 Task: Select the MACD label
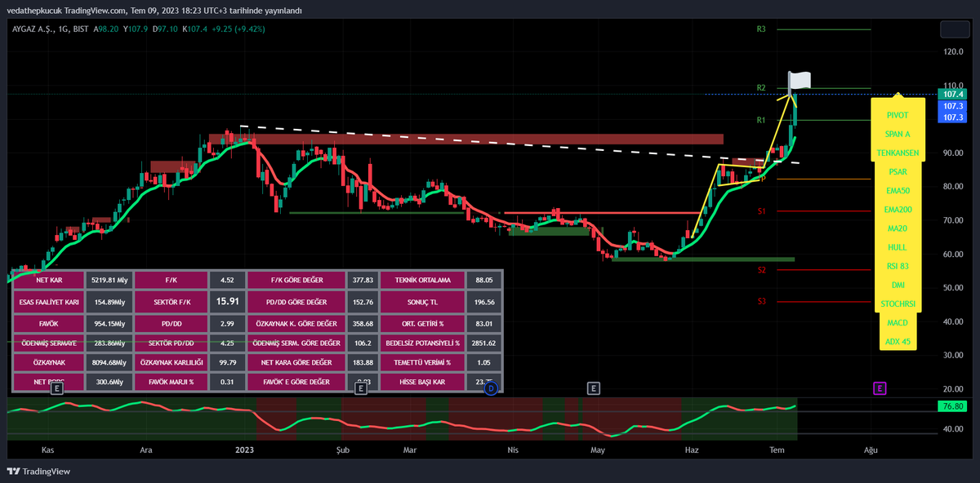coord(898,323)
